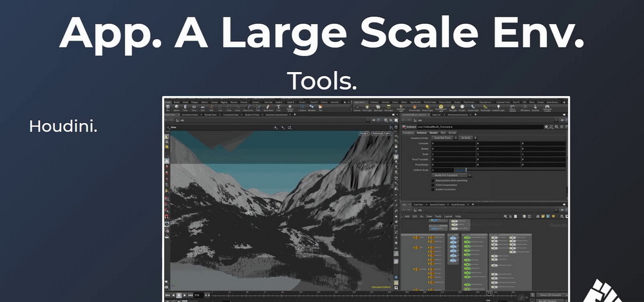Click the timeline jump to start button
Viewport: 644px width, 302px height.
coord(167,295)
